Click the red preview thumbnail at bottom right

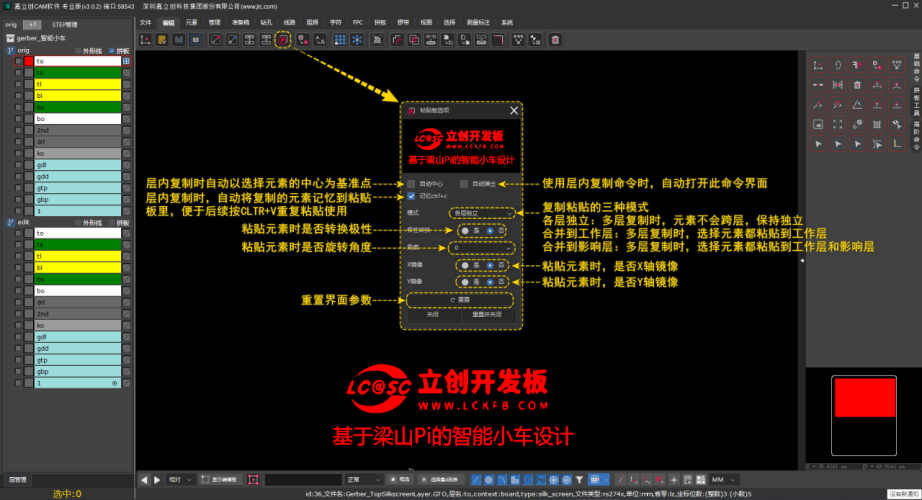pos(865,398)
